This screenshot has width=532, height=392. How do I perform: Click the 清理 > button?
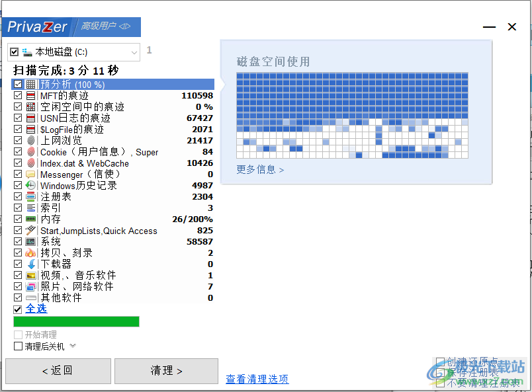165,371
